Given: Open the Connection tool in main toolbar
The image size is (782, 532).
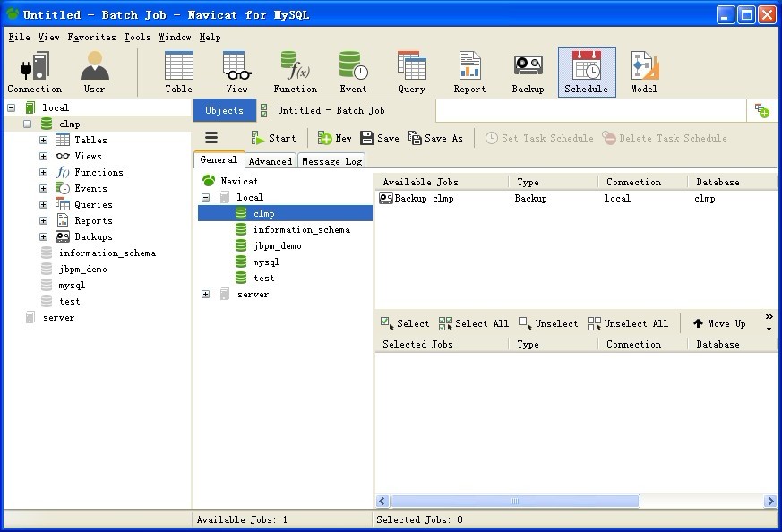Looking at the screenshot, I should [x=34, y=73].
